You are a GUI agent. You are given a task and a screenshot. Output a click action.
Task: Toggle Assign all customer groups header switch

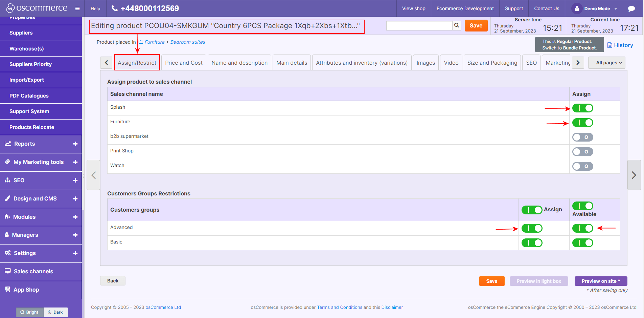[x=532, y=210]
